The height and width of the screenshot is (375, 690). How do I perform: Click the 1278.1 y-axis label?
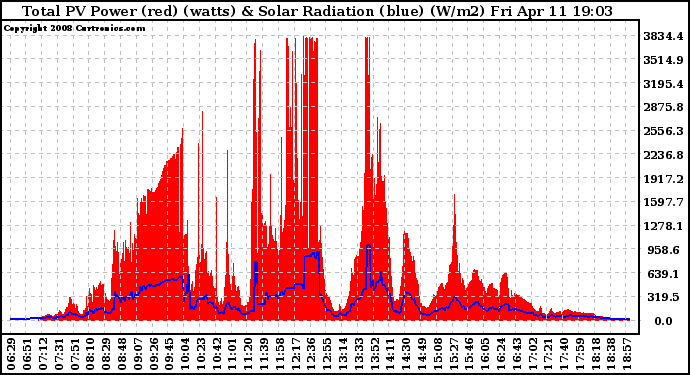pyautogui.click(x=663, y=226)
